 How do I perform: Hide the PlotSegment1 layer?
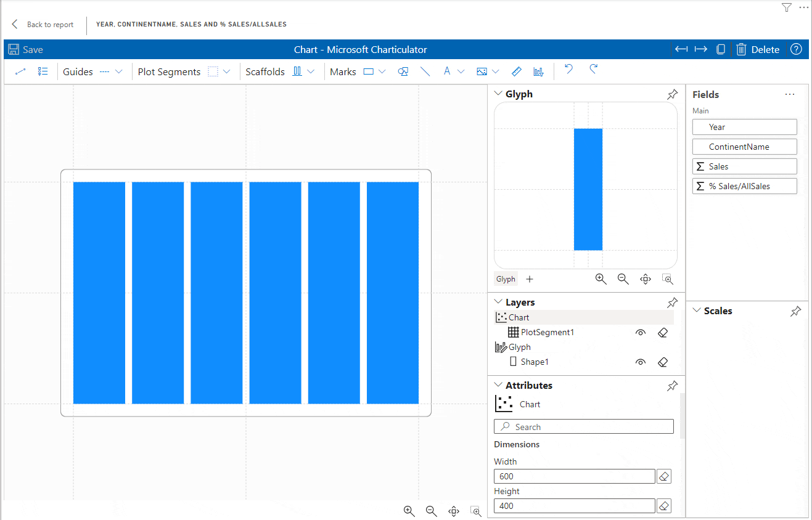click(641, 332)
